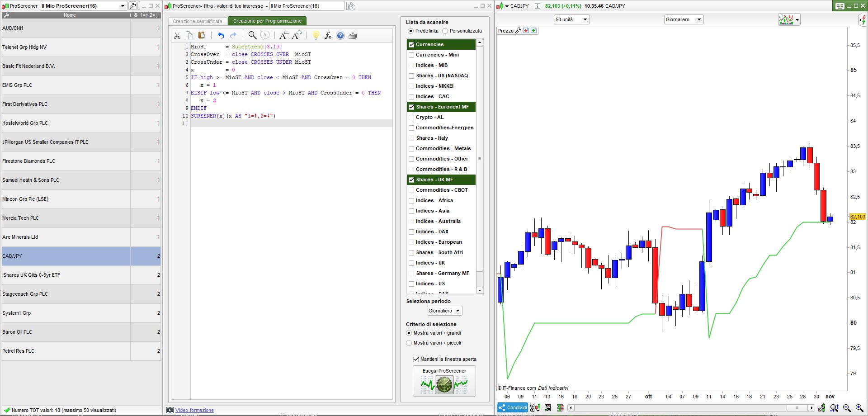Open the CADJPY info icon
The height and width of the screenshot is (416, 868).
pyautogui.click(x=537, y=6)
